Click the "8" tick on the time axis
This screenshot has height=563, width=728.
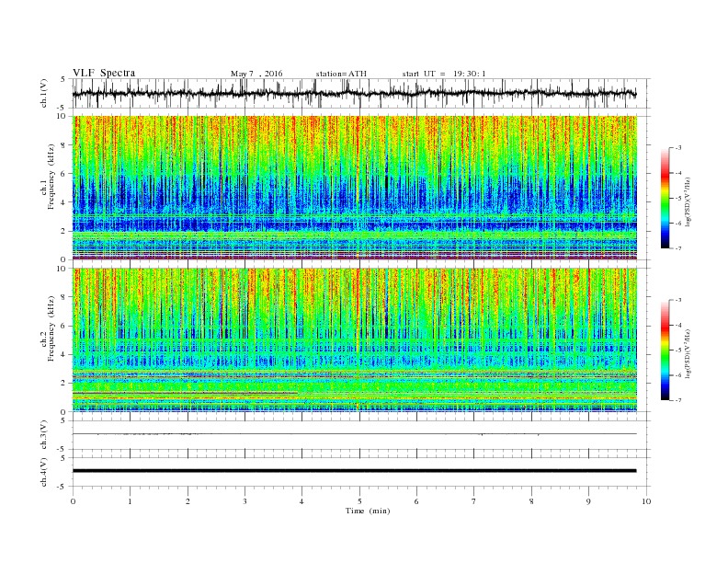531,501
